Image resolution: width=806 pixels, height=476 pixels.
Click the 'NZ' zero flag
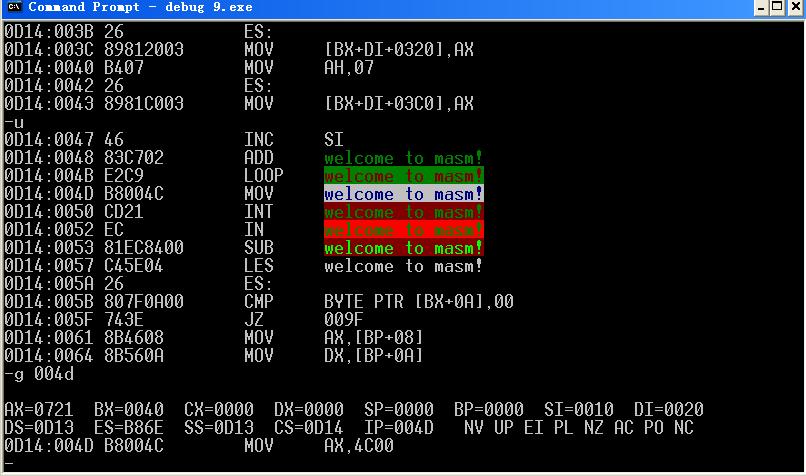[x=594, y=428]
